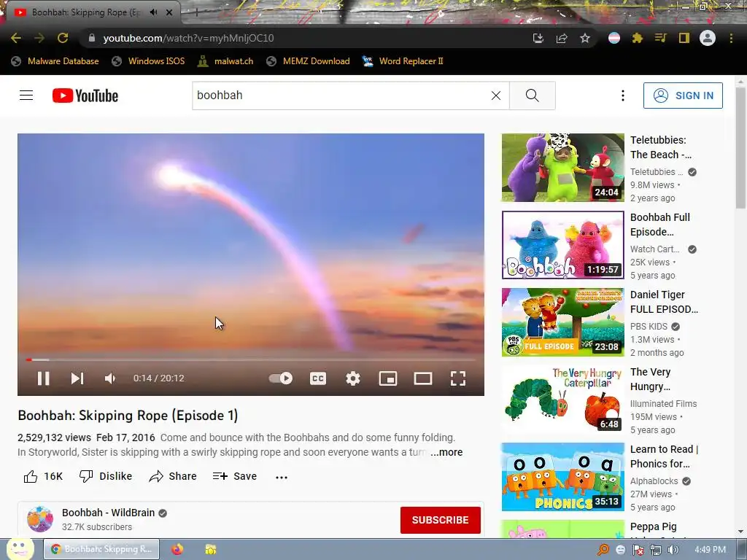Screen dimensions: 747x560
Task: Like the video (16K)
Action: (43, 476)
